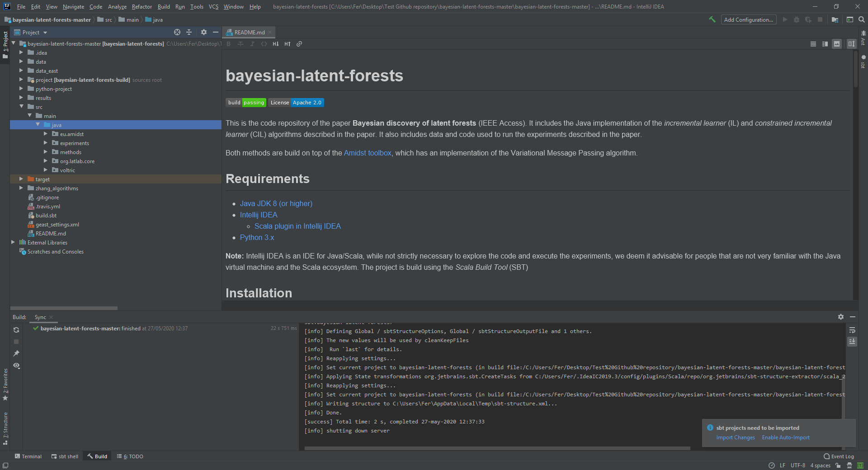868x470 pixels.
Task: Open the TODO tool tab
Action: click(x=130, y=456)
